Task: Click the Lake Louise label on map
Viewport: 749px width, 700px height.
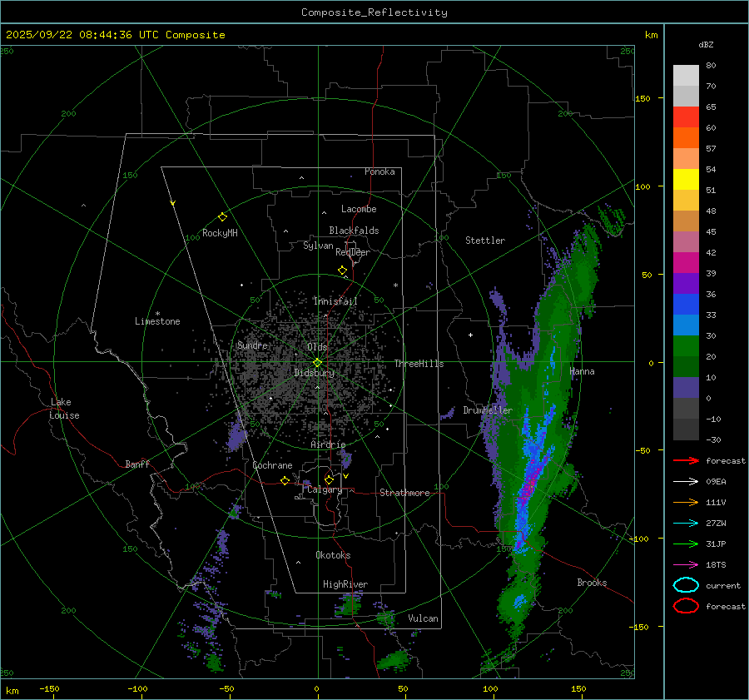Action: [65, 409]
